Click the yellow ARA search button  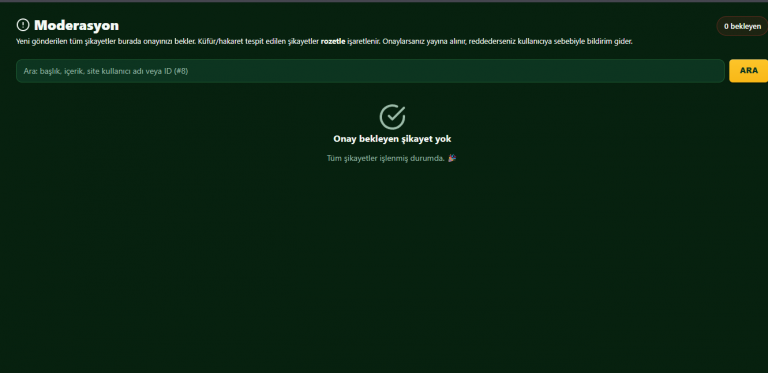click(748, 70)
